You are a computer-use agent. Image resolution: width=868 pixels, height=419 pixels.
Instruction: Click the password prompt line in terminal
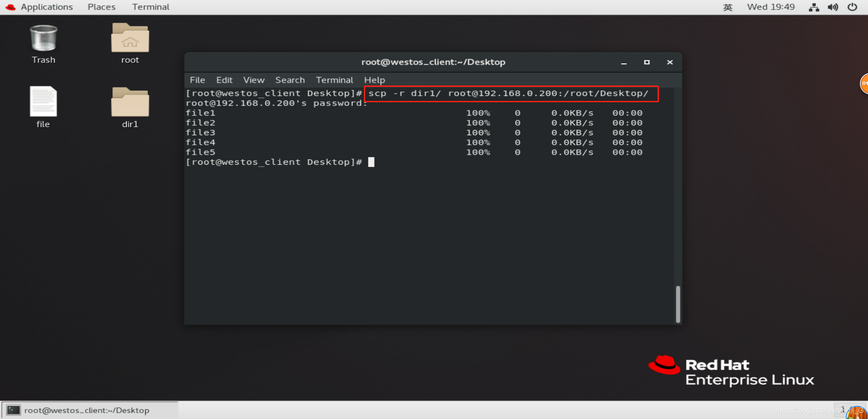276,103
